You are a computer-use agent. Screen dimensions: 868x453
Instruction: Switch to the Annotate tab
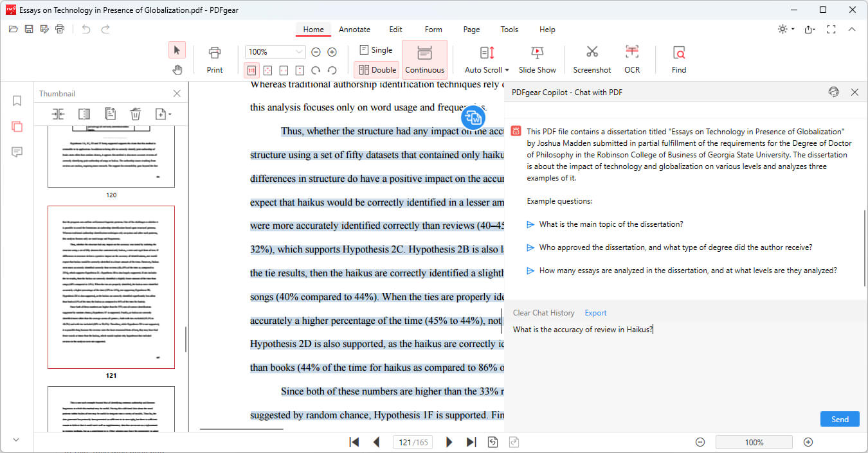[x=354, y=30]
